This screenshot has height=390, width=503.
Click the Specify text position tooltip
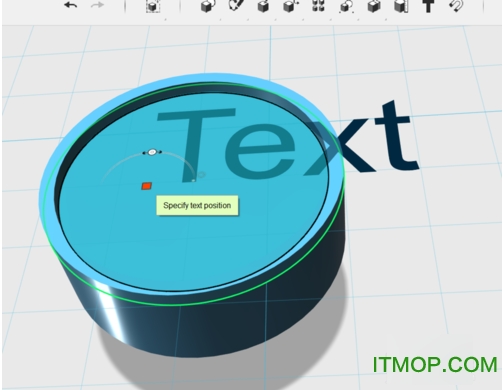(x=197, y=205)
